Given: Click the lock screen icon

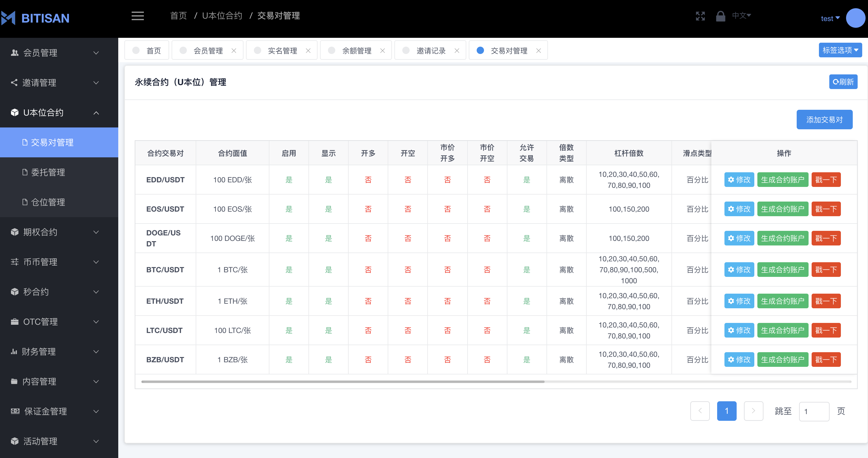Looking at the screenshot, I should 720,16.
